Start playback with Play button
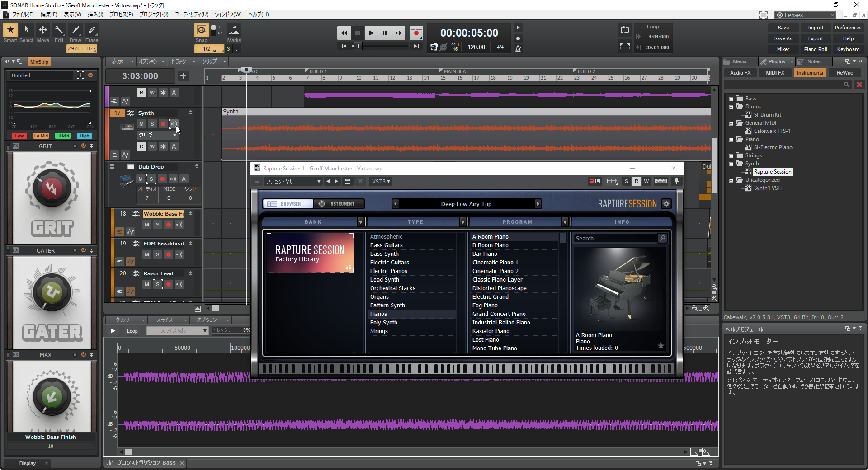This screenshot has width=868, height=470. [x=371, y=33]
